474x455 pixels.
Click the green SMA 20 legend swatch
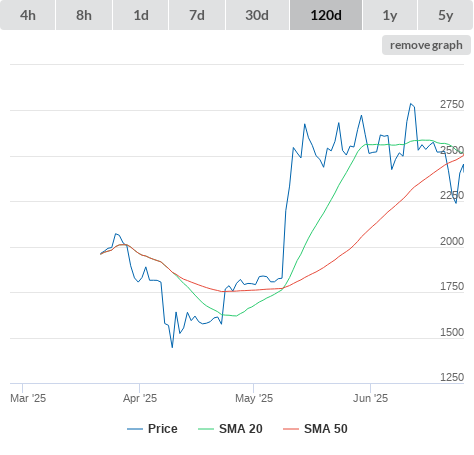pos(206,429)
